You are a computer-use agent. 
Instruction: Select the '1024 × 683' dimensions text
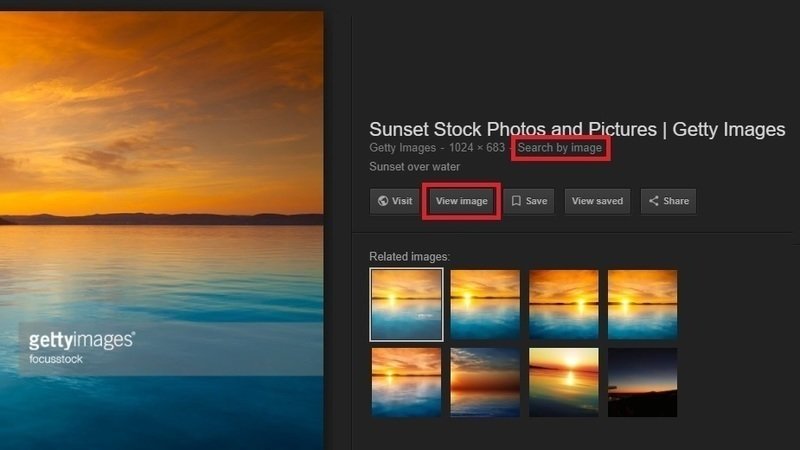coord(477,148)
